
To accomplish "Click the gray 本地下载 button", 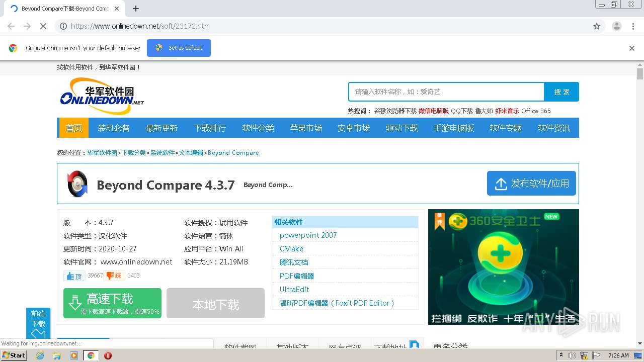I will coord(215,303).
